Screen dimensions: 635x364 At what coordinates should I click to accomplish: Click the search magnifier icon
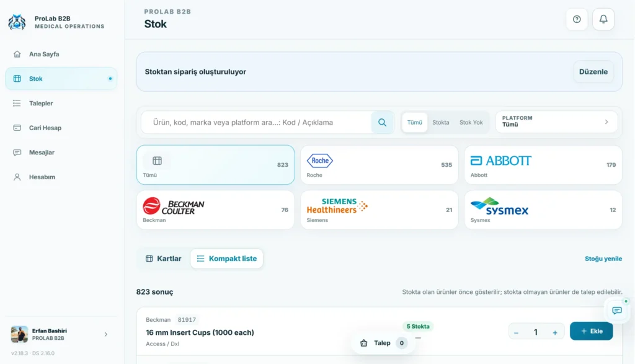point(382,122)
